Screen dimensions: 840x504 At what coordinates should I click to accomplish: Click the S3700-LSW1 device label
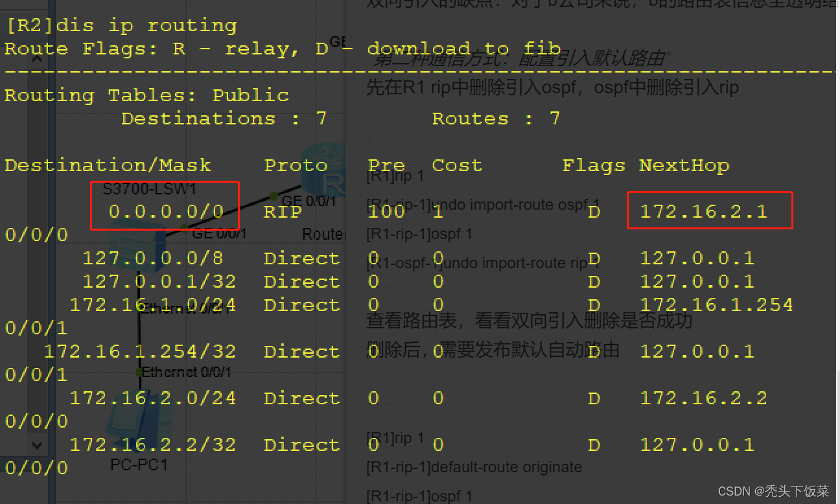150,190
